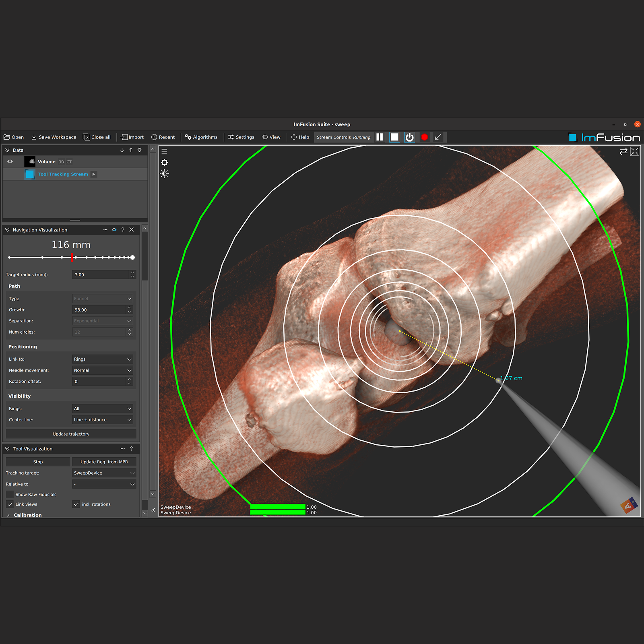The image size is (644, 644).
Task: Open the view settings gear icon
Action: [164, 163]
